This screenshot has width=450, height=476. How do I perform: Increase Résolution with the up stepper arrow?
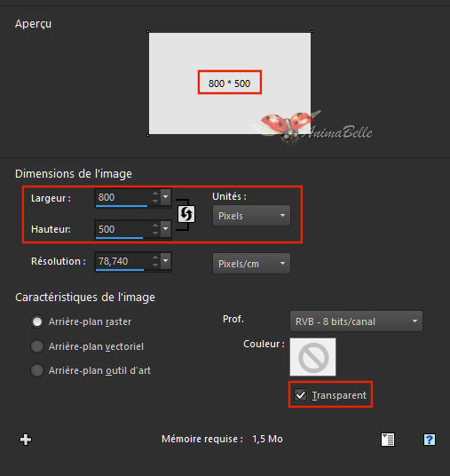(155, 258)
